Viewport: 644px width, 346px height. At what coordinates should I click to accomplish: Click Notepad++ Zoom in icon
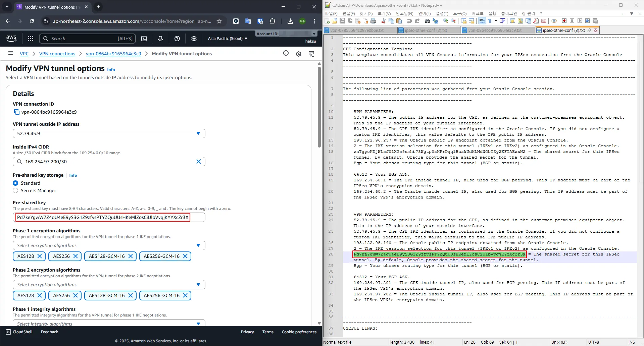(446, 21)
